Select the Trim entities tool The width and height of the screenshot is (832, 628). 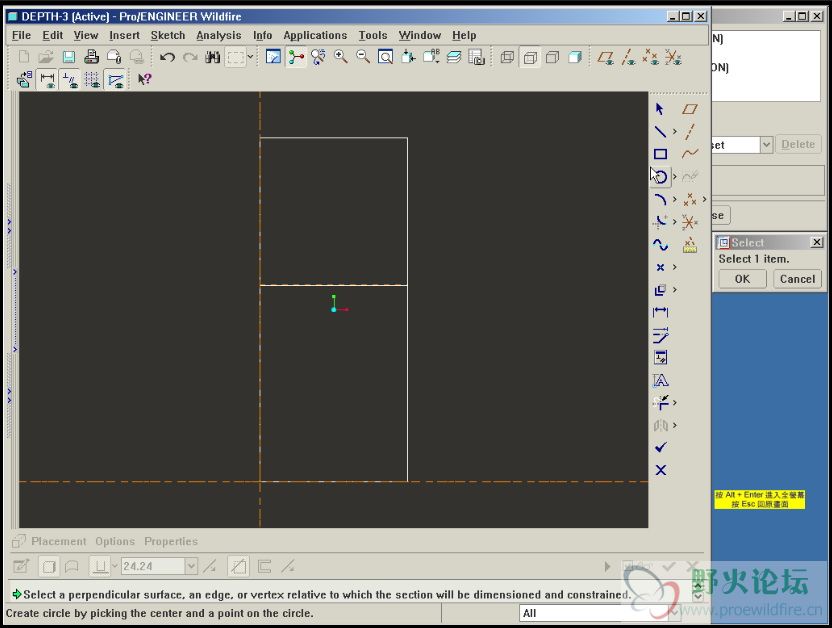[661, 403]
